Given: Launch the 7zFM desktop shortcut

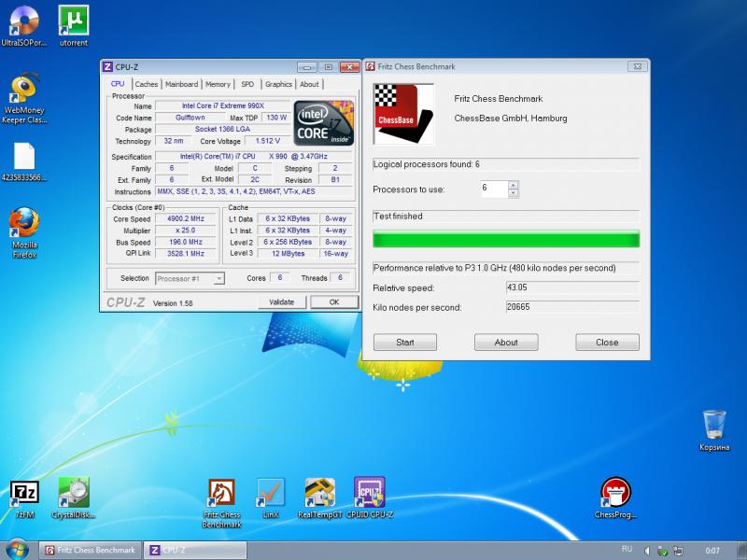Looking at the screenshot, I should tap(23, 494).
